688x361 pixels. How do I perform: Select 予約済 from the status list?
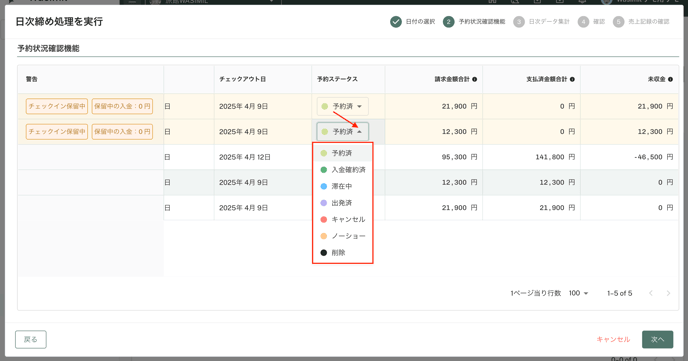[x=342, y=153]
